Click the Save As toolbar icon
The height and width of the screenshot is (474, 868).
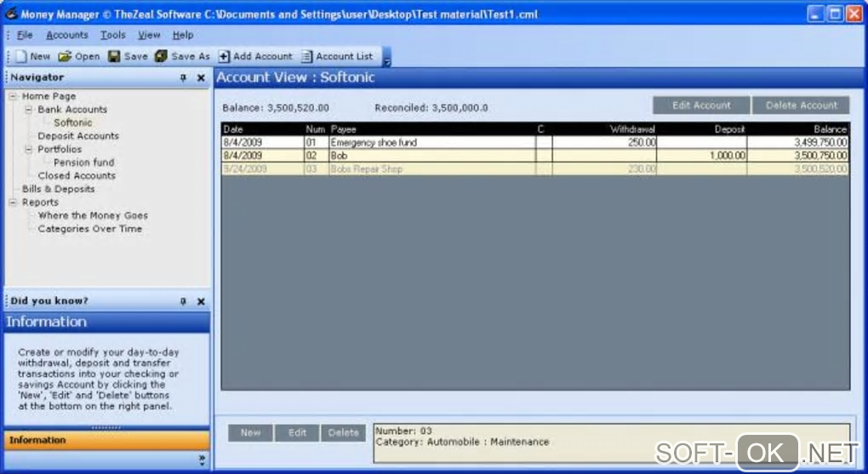coord(161,56)
